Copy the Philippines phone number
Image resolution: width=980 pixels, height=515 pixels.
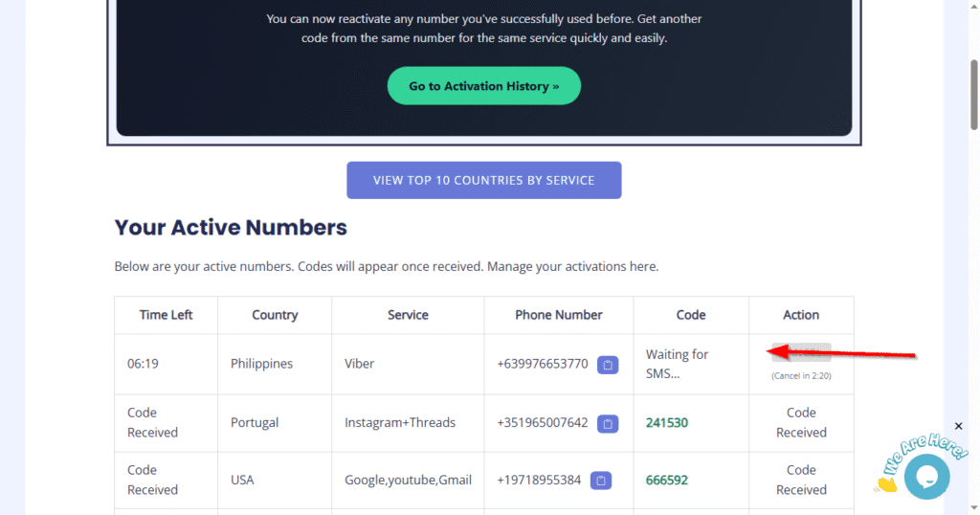point(607,365)
